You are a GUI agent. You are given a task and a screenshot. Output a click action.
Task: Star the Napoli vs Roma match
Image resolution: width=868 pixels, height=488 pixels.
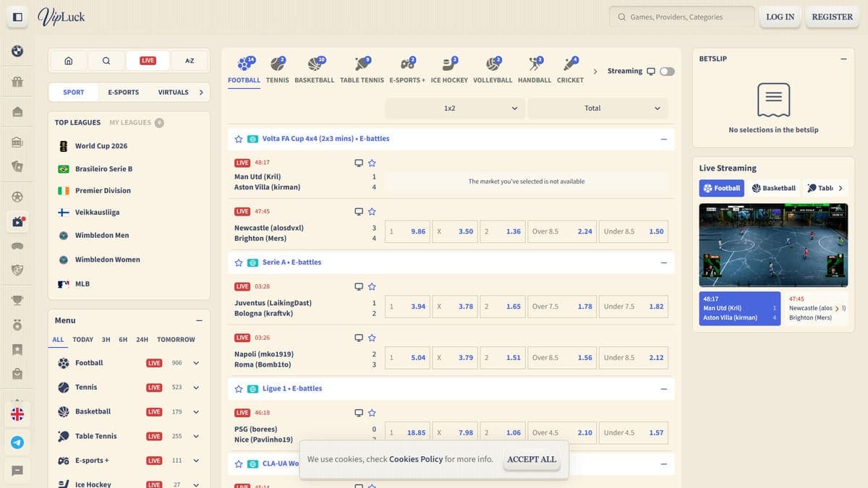click(372, 338)
